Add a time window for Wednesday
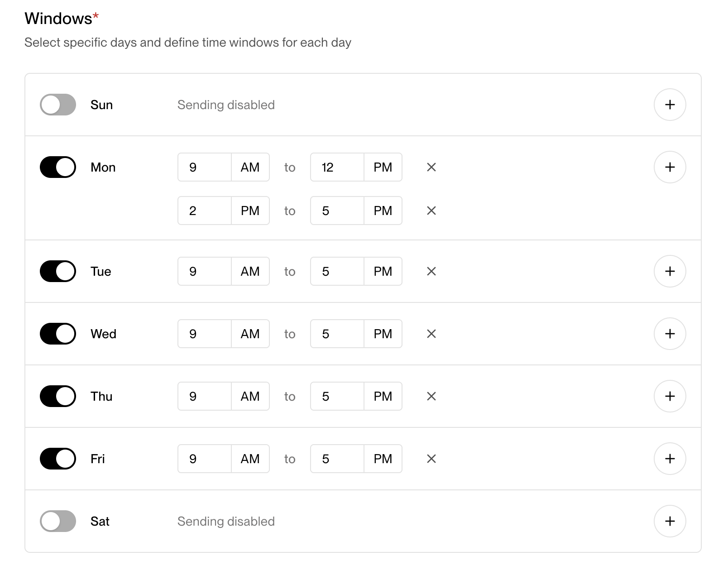Viewport: 728px width, 575px height. 670,334
